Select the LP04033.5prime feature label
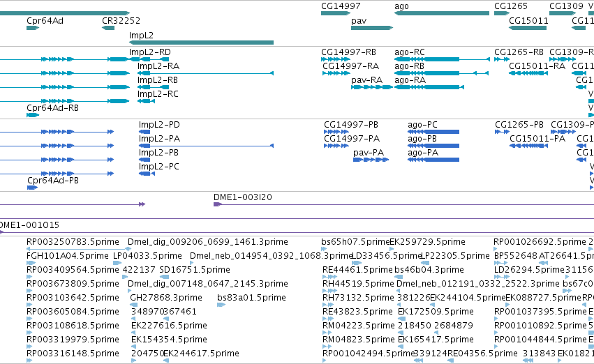 coord(147,256)
